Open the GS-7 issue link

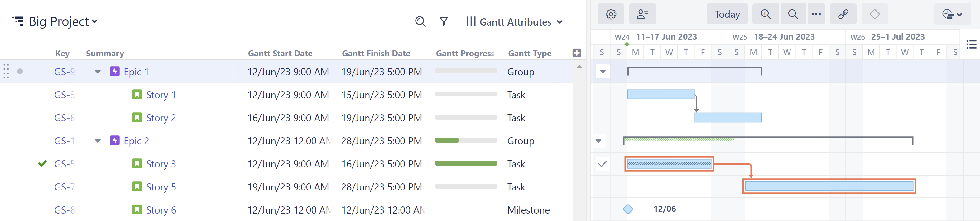point(64,187)
